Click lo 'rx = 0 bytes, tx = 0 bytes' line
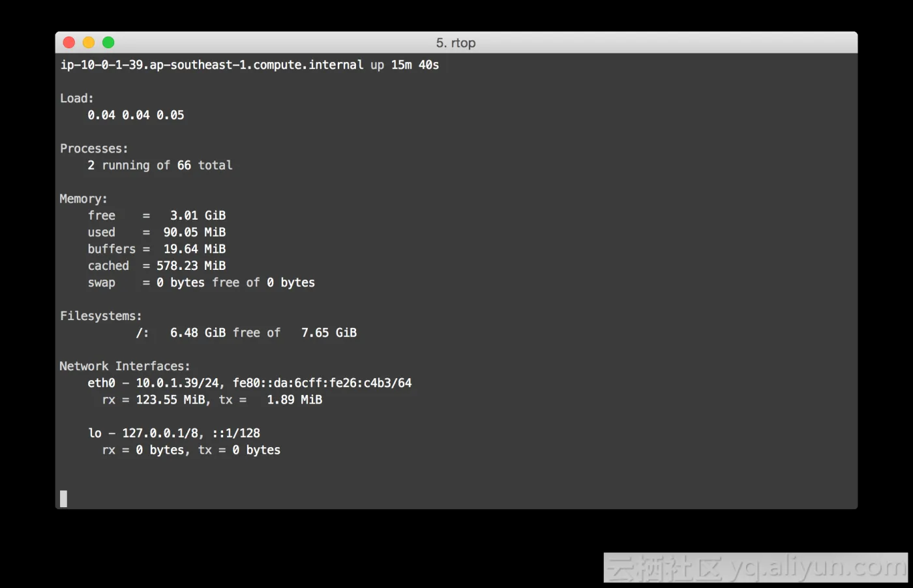The image size is (913, 588). (x=191, y=450)
